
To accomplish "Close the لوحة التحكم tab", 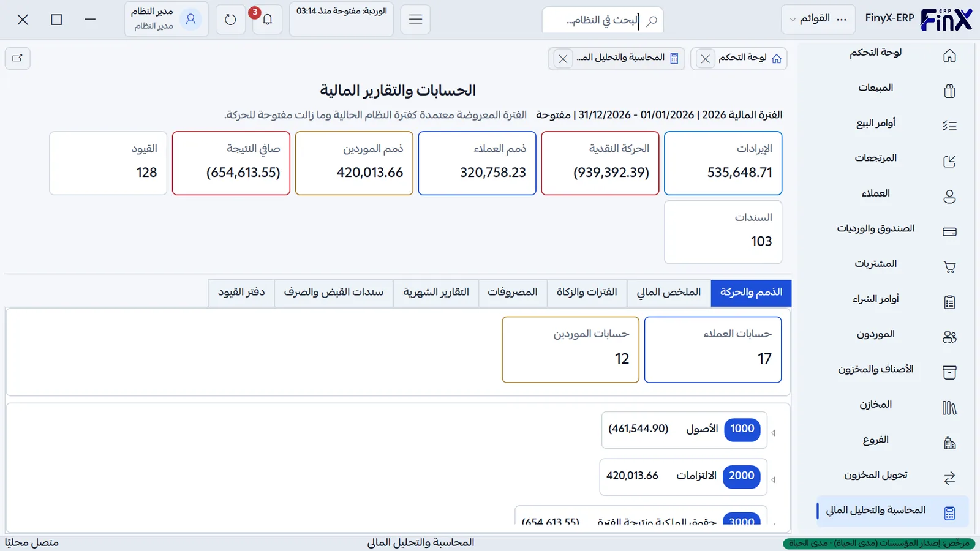I will pos(706,59).
